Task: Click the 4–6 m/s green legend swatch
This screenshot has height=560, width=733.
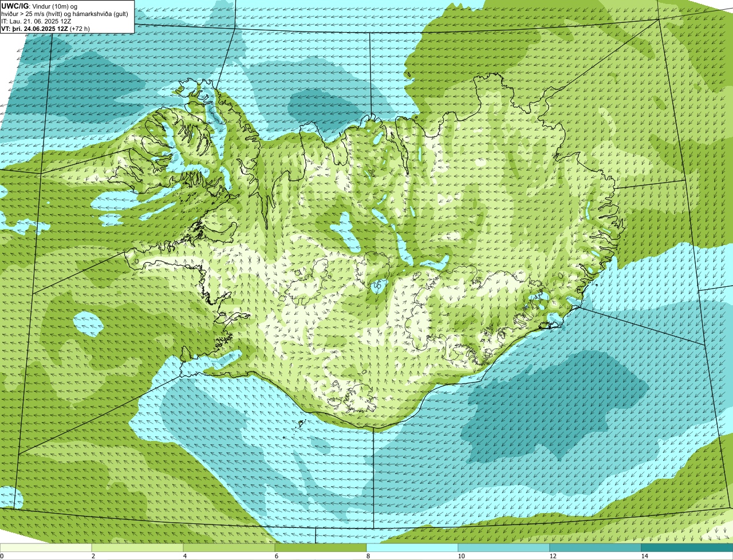Action: [x=229, y=548]
